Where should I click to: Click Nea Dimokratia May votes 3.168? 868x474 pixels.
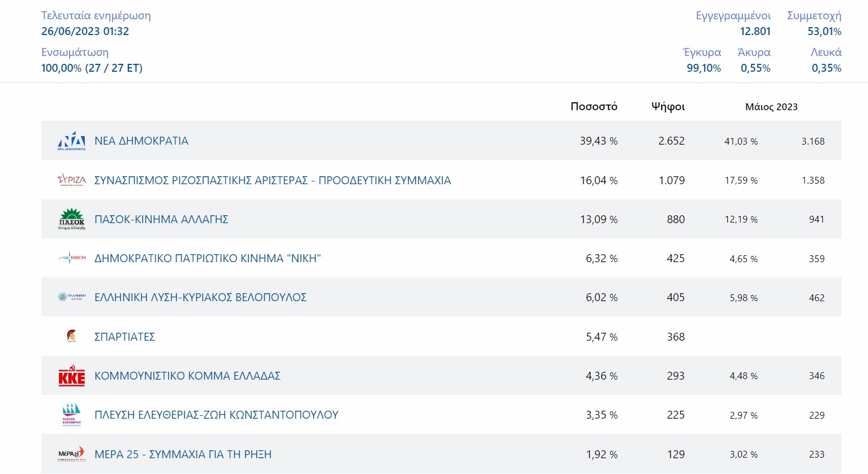click(x=813, y=141)
